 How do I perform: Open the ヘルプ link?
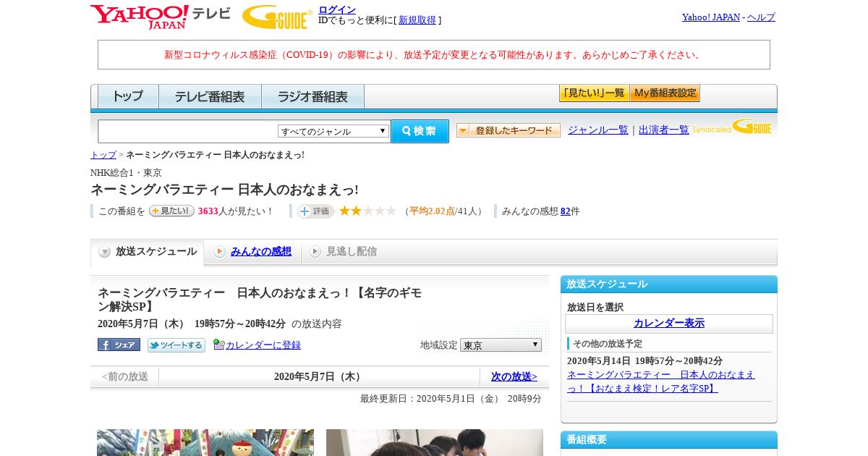[761, 17]
